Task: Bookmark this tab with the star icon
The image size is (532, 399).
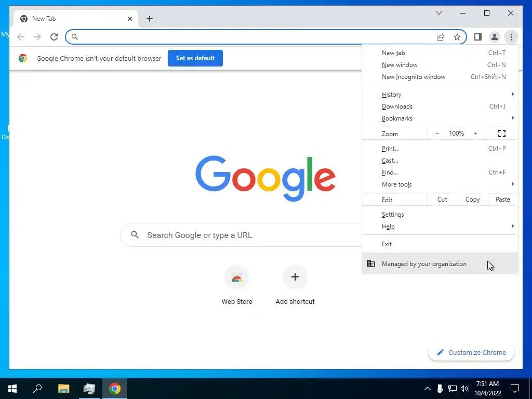Action: click(x=457, y=37)
